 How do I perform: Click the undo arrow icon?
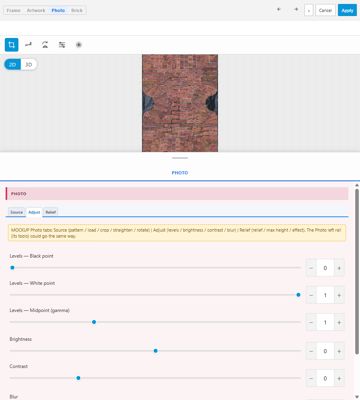pyautogui.click(x=278, y=10)
